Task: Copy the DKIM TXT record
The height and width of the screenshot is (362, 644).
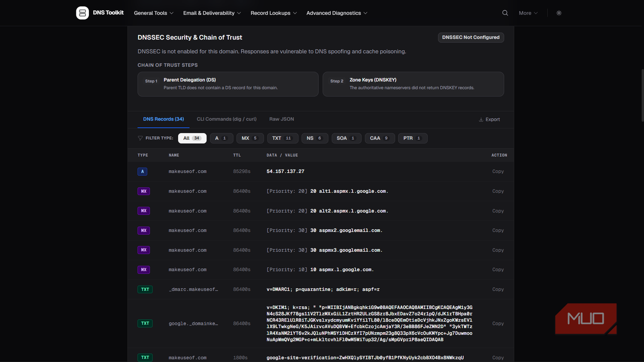Action: click(498, 323)
